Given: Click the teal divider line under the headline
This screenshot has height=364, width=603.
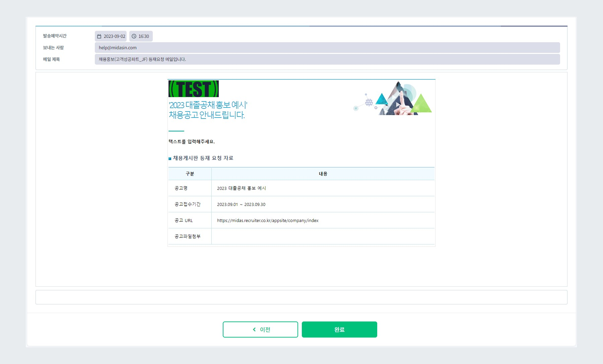Looking at the screenshot, I should (177, 132).
